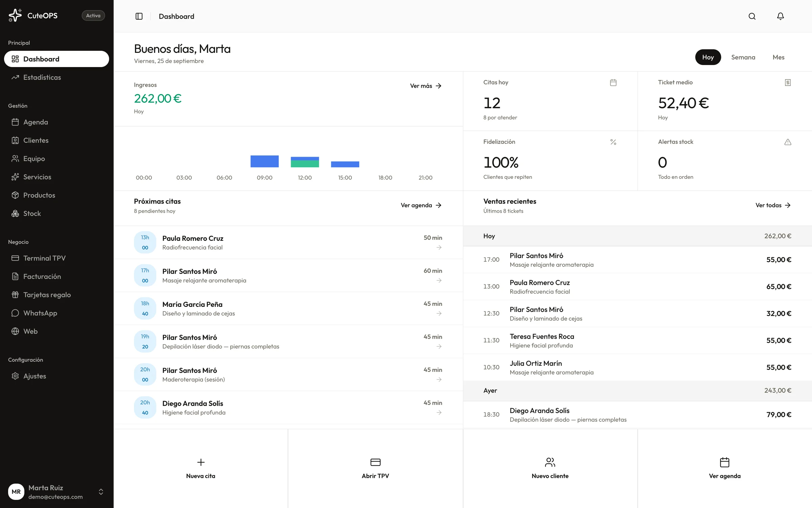Click the CuteOPS sparkle logo
Viewport: 812px width, 508px height.
coord(15,15)
